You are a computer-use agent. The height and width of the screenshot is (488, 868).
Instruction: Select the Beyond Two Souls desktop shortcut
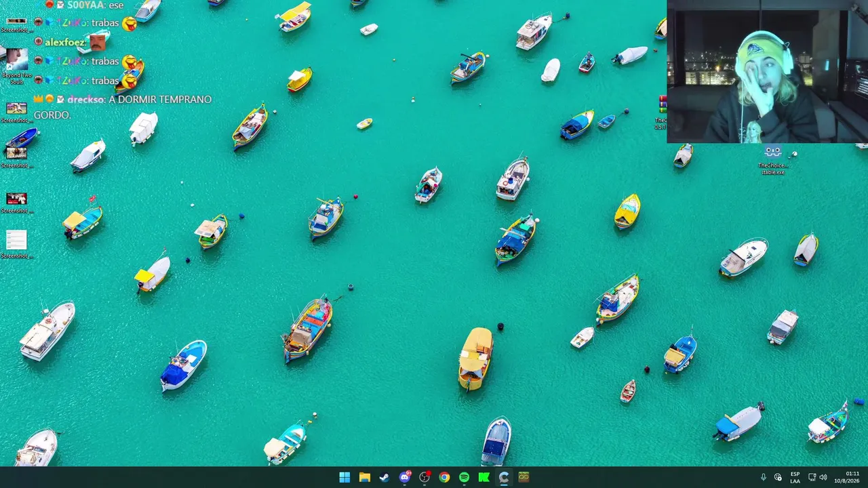(16, 66)
